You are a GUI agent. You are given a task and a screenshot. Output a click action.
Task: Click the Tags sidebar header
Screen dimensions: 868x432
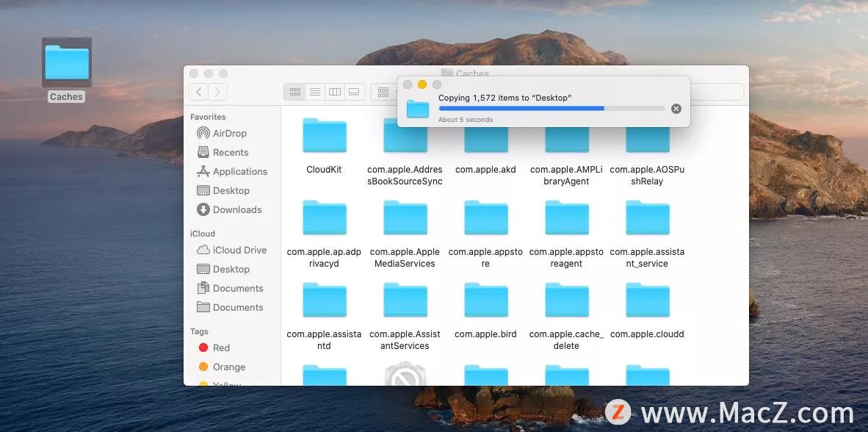click(x=199, y=331)
